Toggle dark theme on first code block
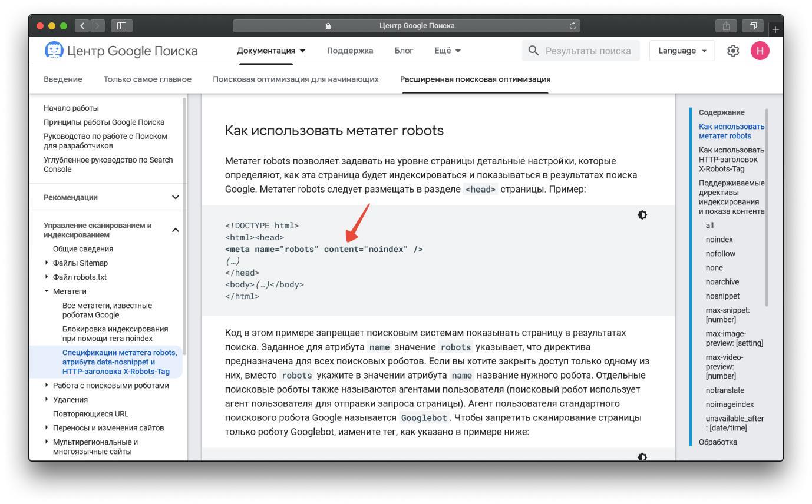812x504 pixels. (642, 215)
